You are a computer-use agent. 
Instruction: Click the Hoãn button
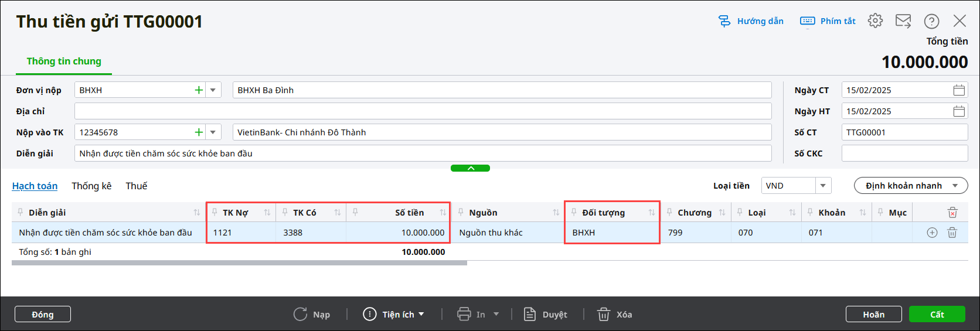(x=874, y=314)
